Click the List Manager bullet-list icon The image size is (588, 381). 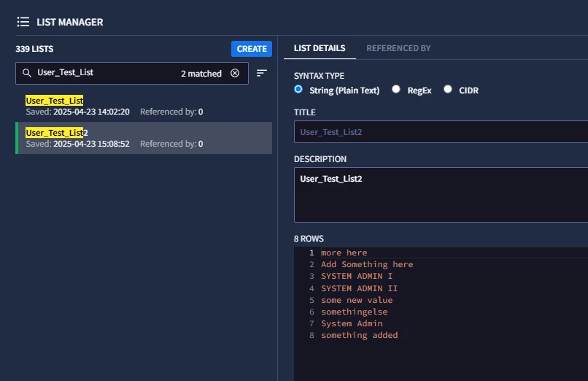pos(23,22)
